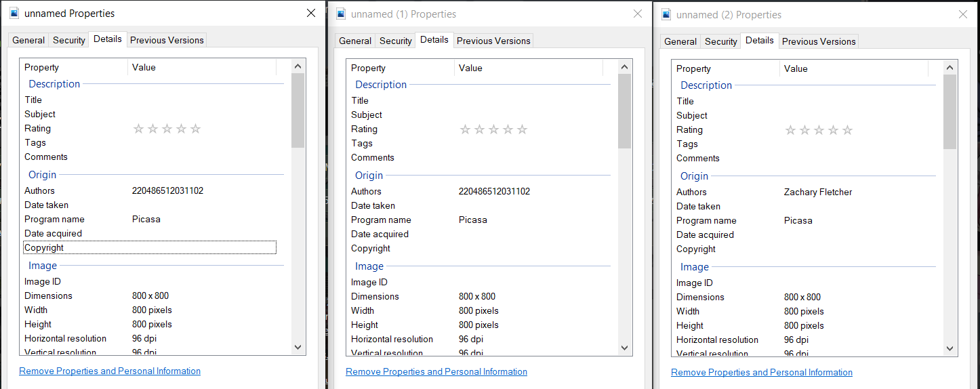Open Security tab in unnamed (1) Properties

[x=396, y=41]
